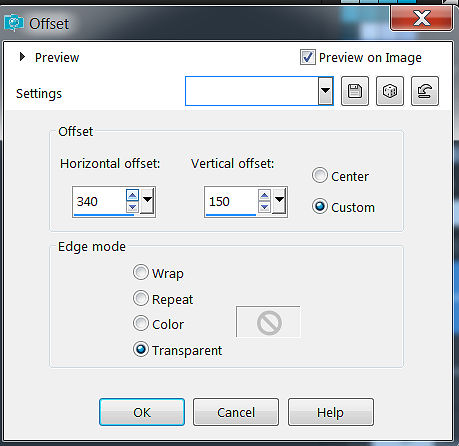Open the vertical offset slider dropdown
Viewport: 459px width, 446px height.
(x=279, y=201)
